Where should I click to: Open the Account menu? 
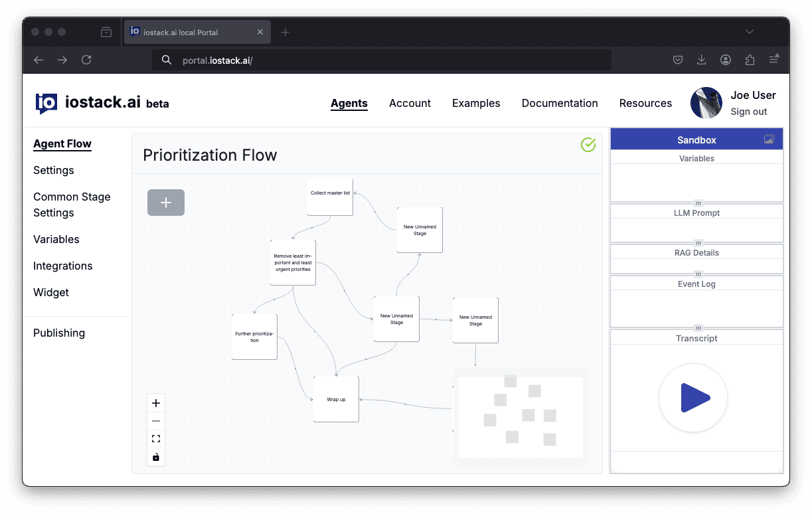(x=410, y=104)
